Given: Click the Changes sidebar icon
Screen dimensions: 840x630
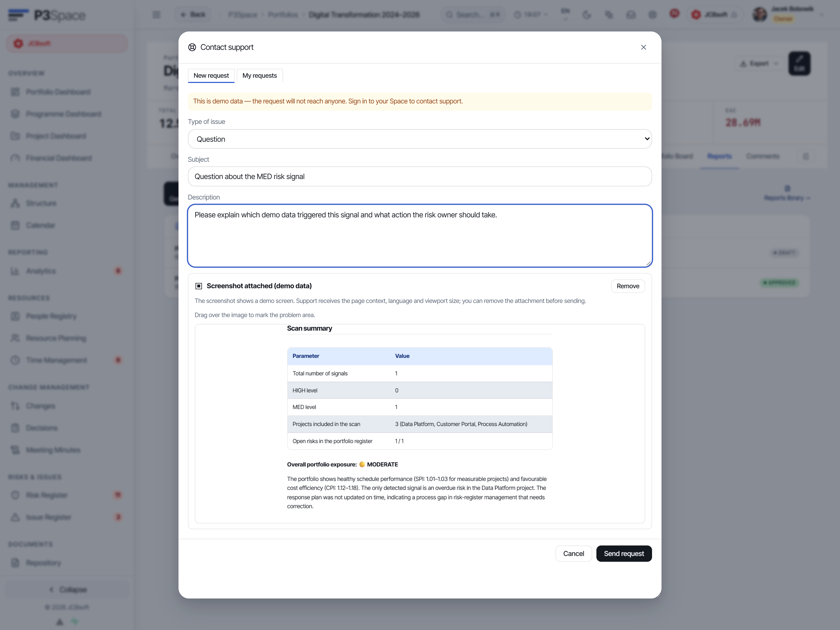Looking at the screenshot, I should click(x=15, y=406).
